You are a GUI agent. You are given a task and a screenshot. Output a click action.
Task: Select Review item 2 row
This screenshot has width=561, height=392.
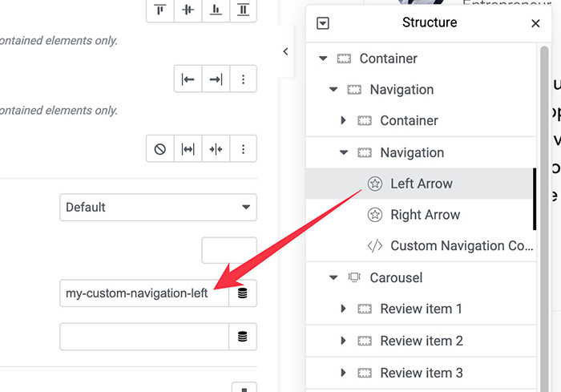[421, 341]
